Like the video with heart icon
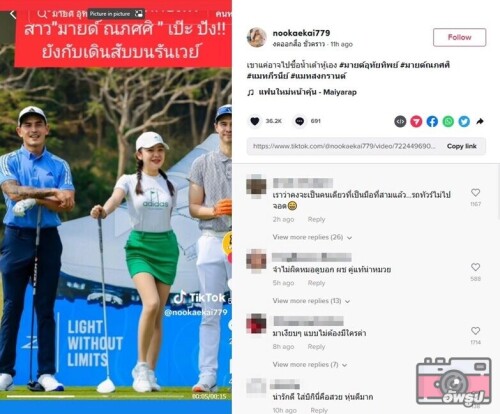The height and width of the screenshot is (414, 500). (x=255, y=121)
